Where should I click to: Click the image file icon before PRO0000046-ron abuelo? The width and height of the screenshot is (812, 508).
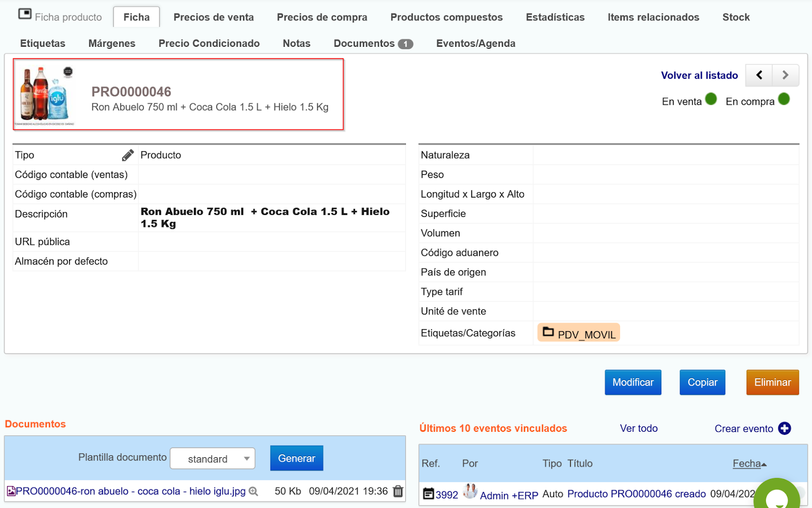coord(11,491)
